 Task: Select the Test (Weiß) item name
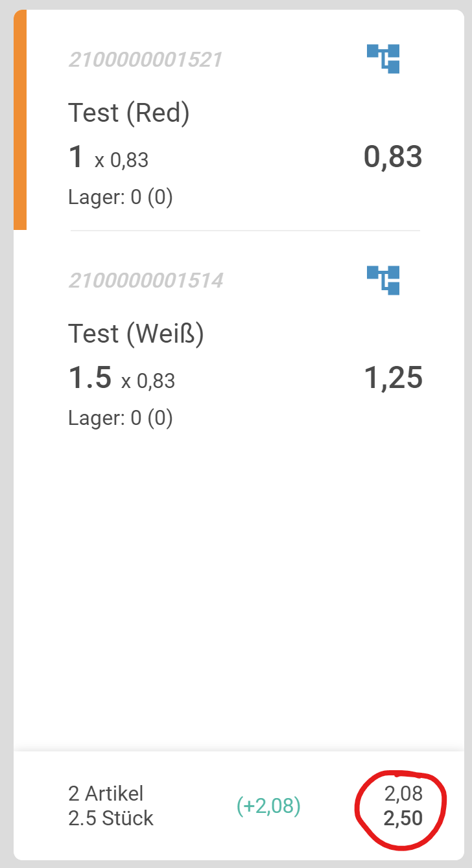click(x=136, y=334)
